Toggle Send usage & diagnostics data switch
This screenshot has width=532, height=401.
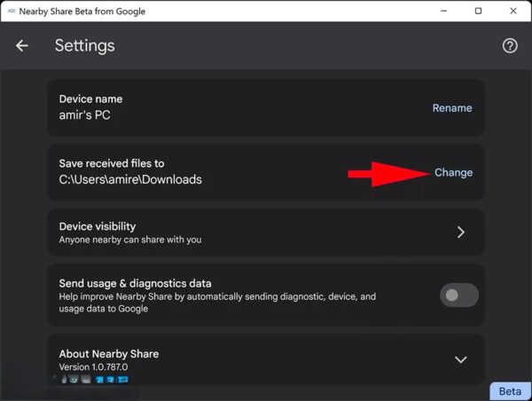[x=459, y=295]
